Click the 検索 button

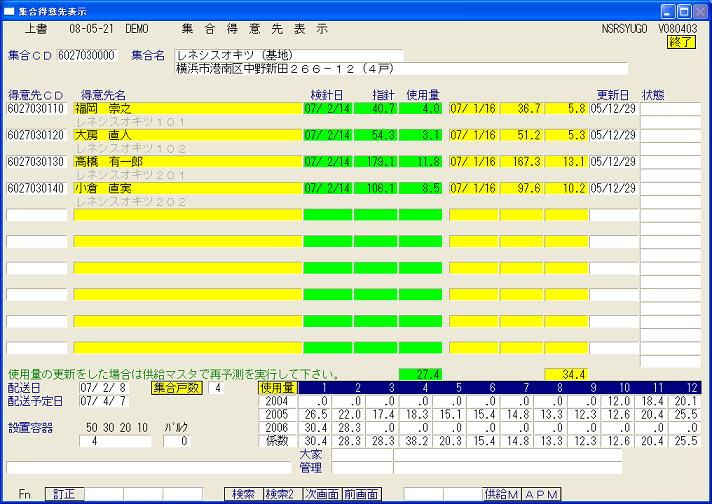244,494
